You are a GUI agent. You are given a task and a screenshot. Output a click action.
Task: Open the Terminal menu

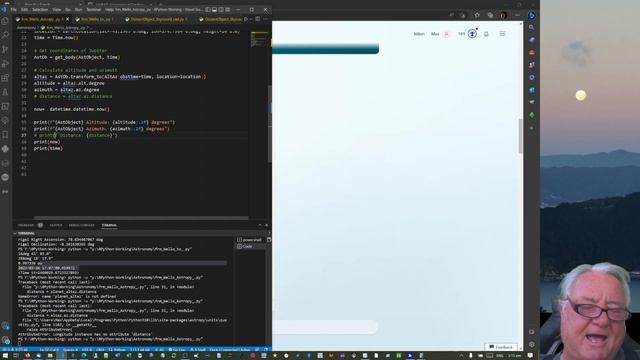[x=93, y=9]
